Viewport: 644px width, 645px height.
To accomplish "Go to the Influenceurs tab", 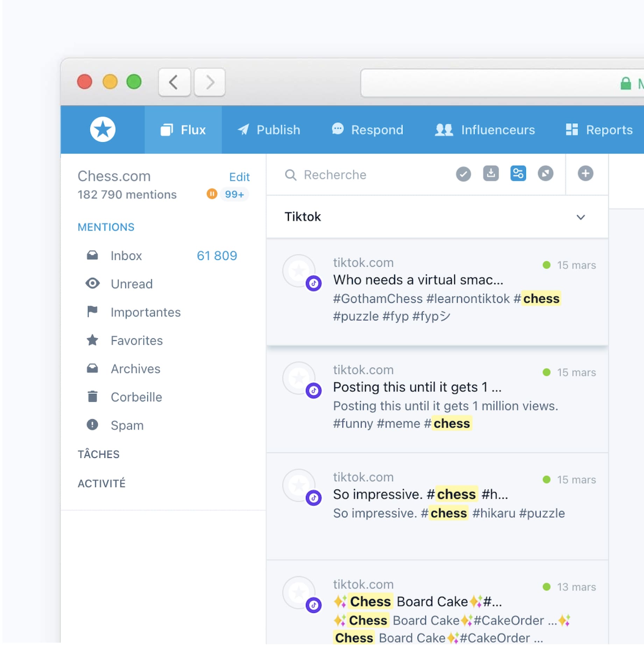I will [485, 130].
